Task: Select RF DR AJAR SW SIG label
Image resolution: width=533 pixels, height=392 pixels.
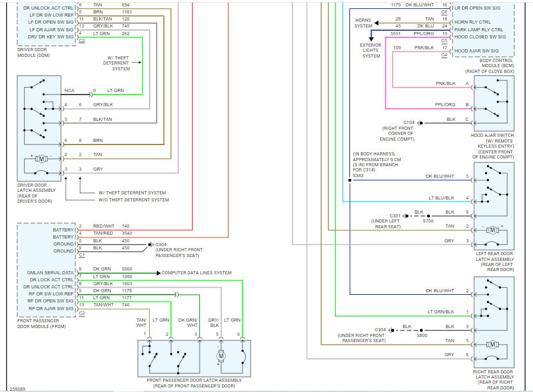Action: point(51,308)
